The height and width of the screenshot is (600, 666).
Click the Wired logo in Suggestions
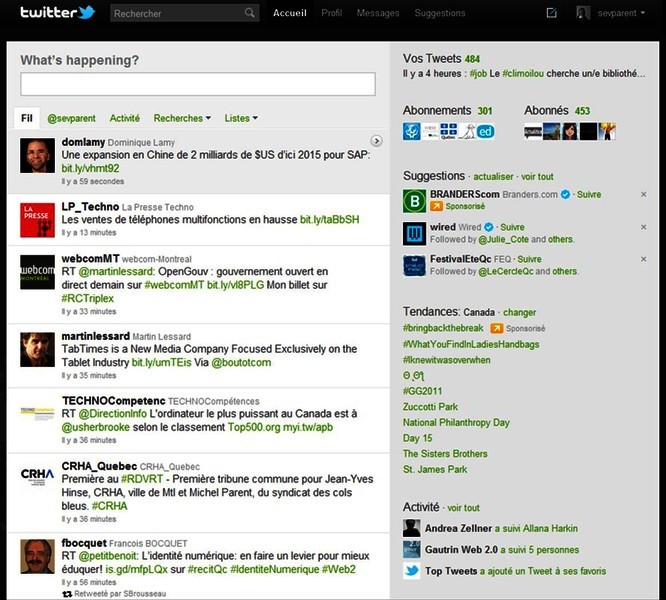click(x=415, y=234)
